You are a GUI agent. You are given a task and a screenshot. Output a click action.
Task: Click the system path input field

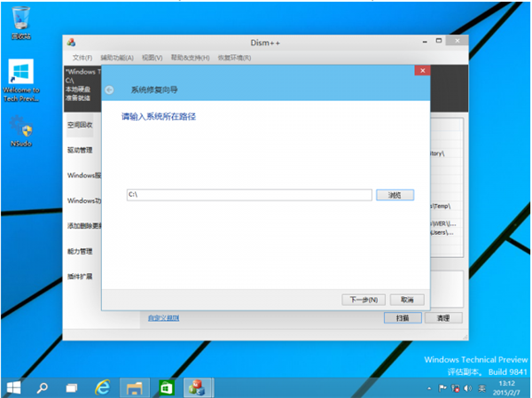249,195
